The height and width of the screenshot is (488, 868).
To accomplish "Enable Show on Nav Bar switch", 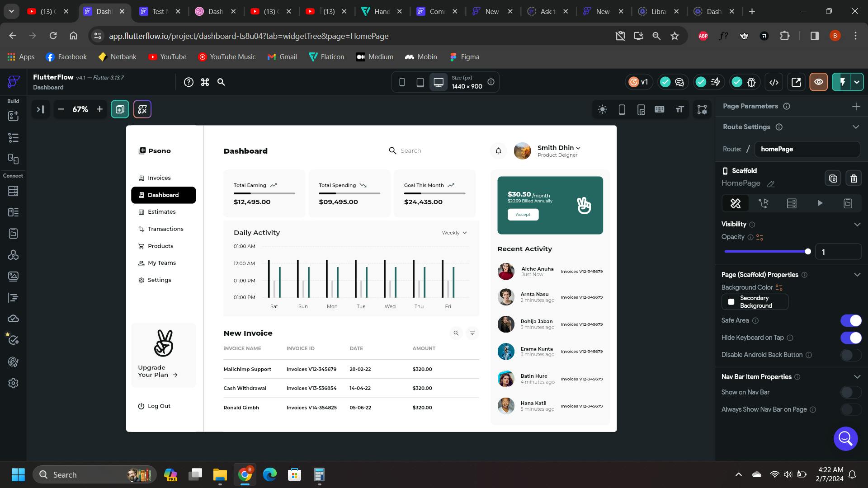I will [850, 392].
